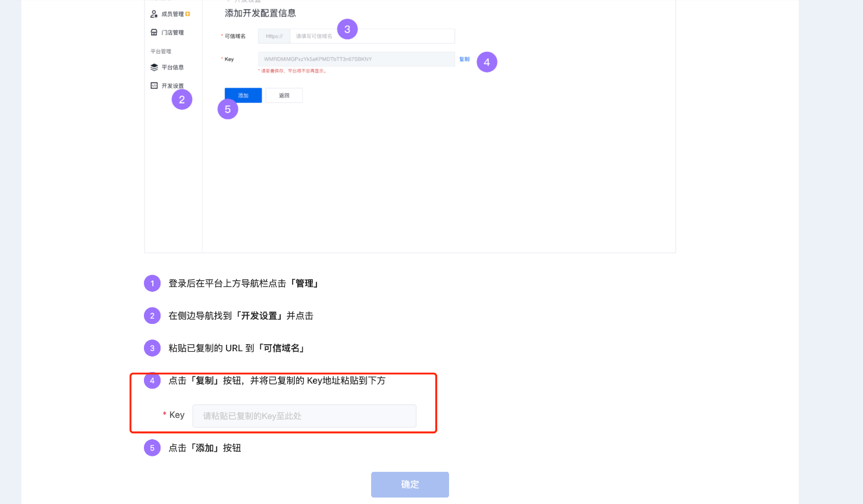This screenshot has height=504, width=863.
Task: Click the 成员管理 label in the sidebar image
Action: click(x=172, y=14)
